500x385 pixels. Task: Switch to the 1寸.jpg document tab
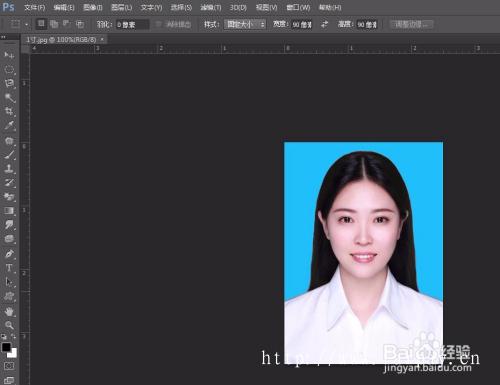pyautogui.click(x=61, y=40)
